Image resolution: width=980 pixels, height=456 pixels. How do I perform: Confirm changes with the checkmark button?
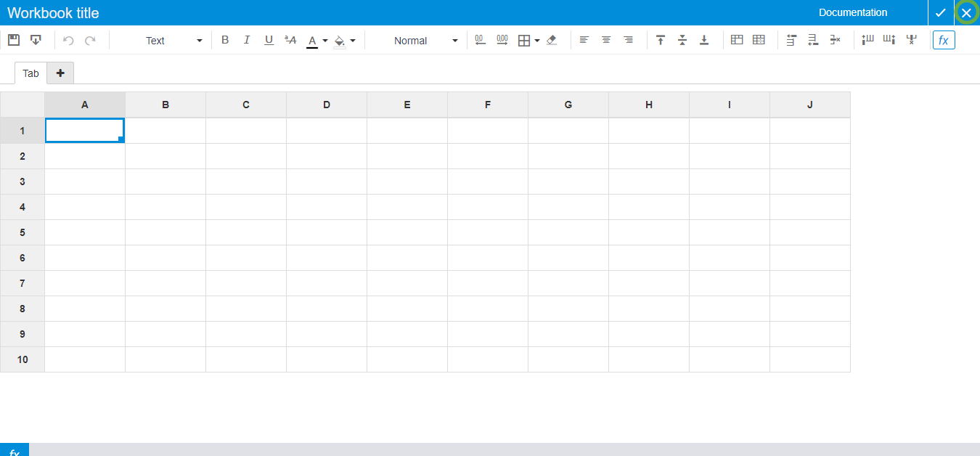(940, 12)
